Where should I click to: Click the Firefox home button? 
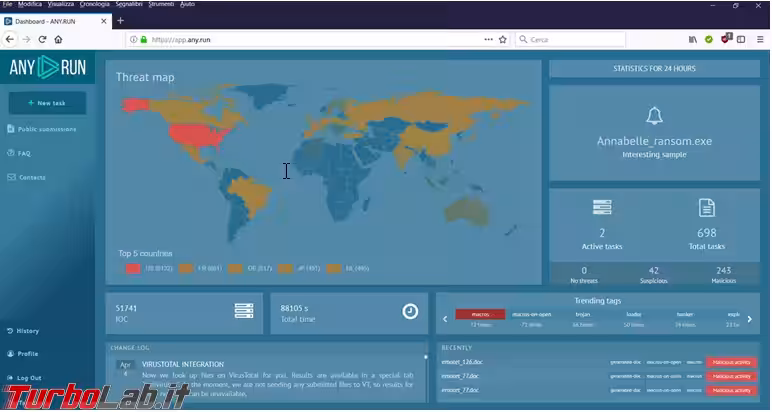pos(58,40)
